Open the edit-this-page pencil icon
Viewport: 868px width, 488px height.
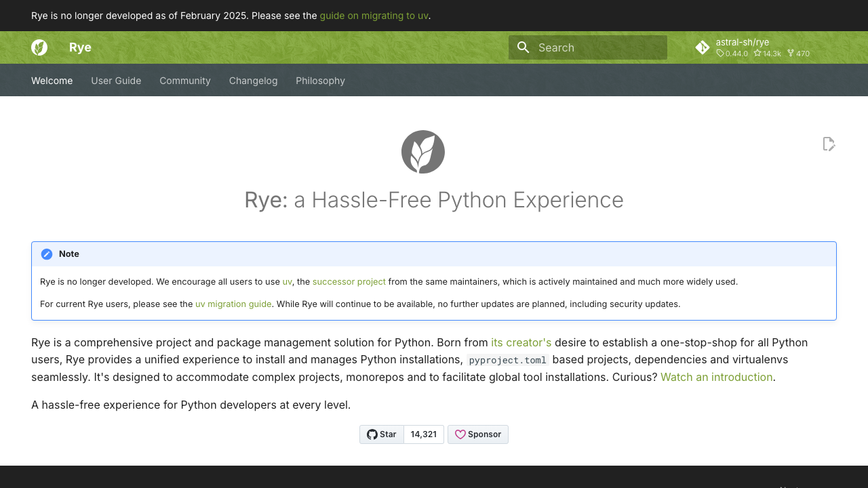tap(829, 144)
